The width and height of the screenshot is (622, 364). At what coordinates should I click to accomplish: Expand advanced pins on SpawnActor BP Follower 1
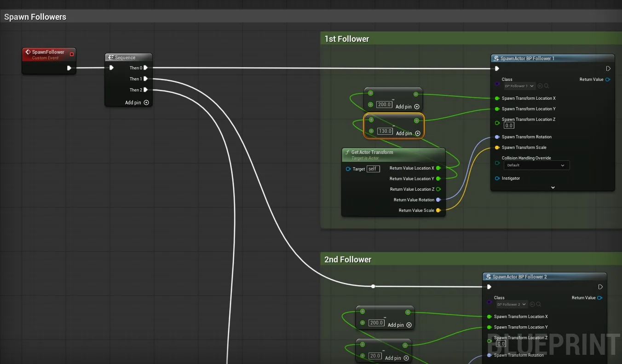coord(553,188)
